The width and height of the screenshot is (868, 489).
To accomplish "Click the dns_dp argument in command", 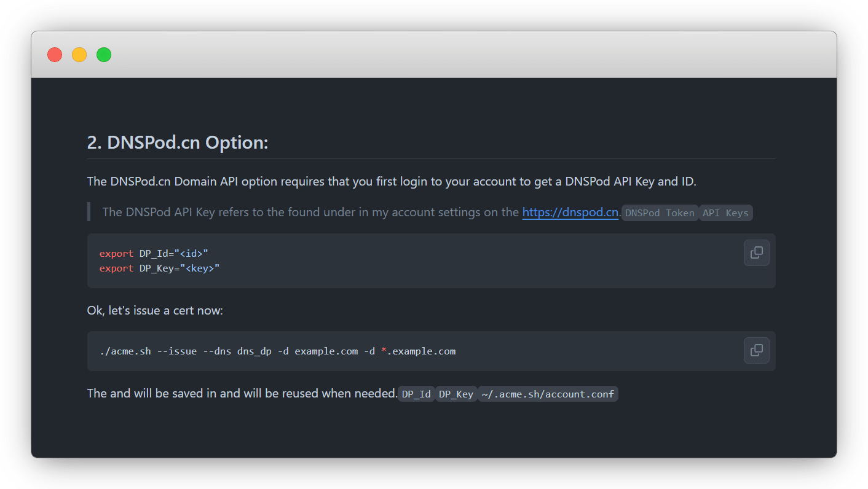I will 254,351.
